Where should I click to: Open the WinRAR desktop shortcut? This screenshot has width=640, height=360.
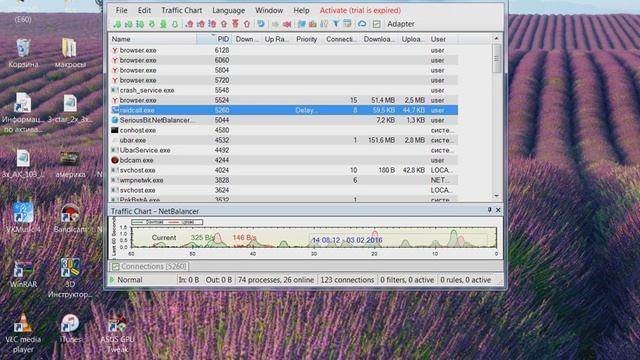[x=23, y=273]
